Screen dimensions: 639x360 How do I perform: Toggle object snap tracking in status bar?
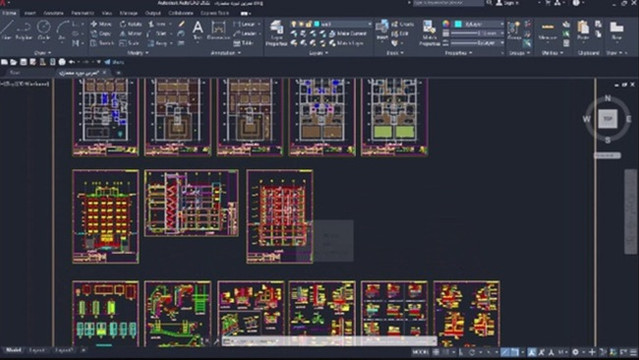[x=505, y=352]
